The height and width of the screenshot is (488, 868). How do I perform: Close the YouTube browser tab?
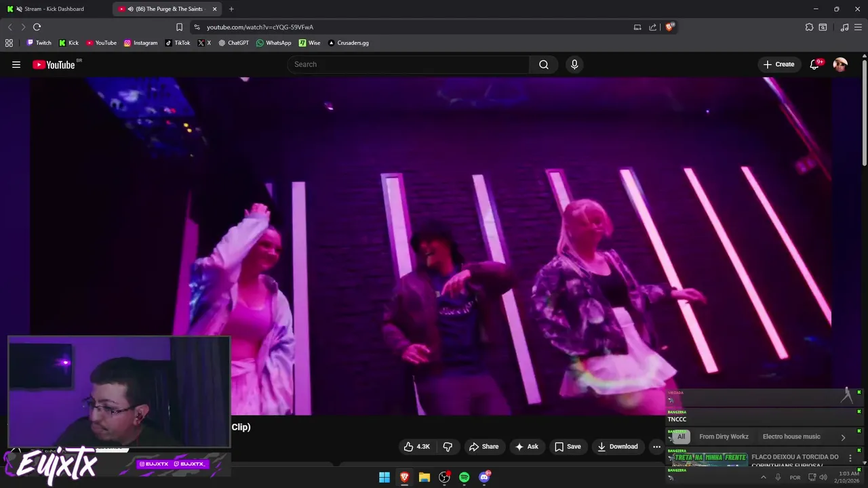coord(214,9)
